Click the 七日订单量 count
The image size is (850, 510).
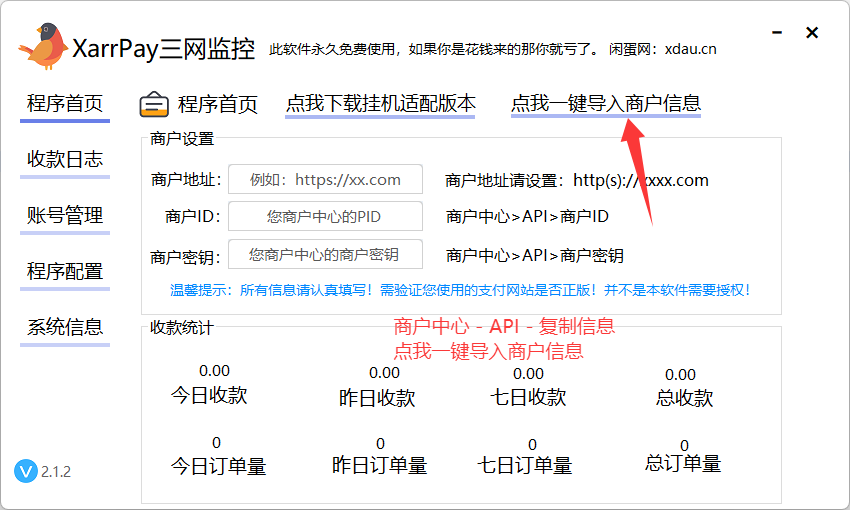[x=531, y=445]
